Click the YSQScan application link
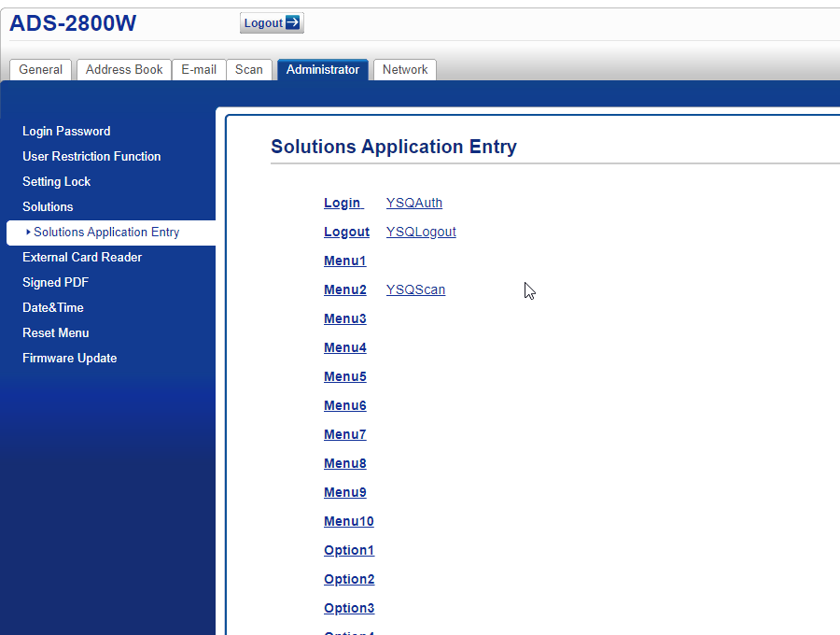The height and width of the screenshot is (635, 840). coord(415,290)
